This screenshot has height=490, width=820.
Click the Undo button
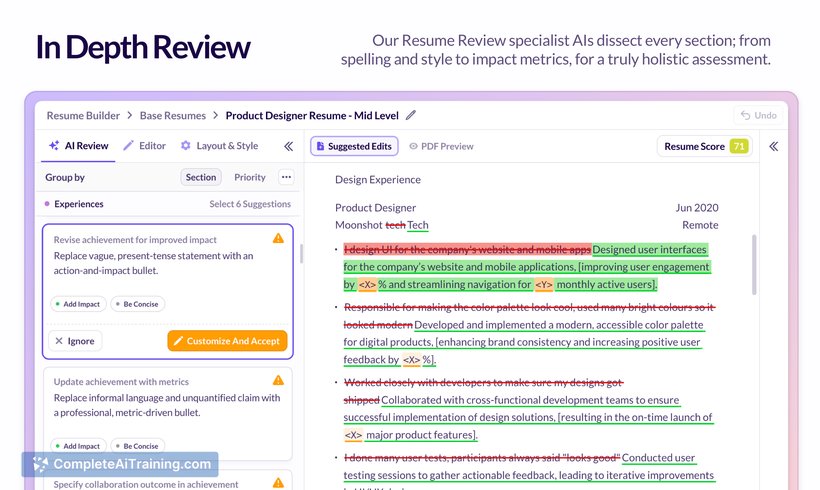[x=758, y=115]
